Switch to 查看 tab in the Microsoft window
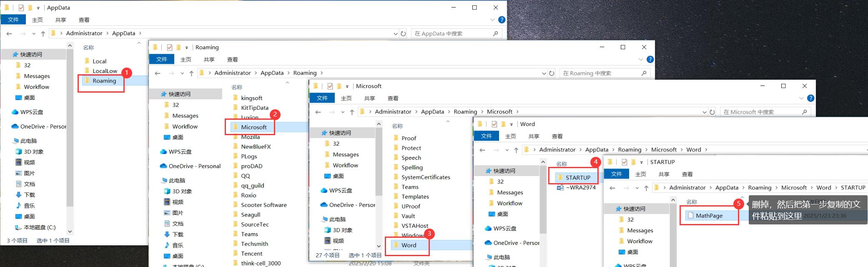868x267 pixels. (x=393, y=98)
